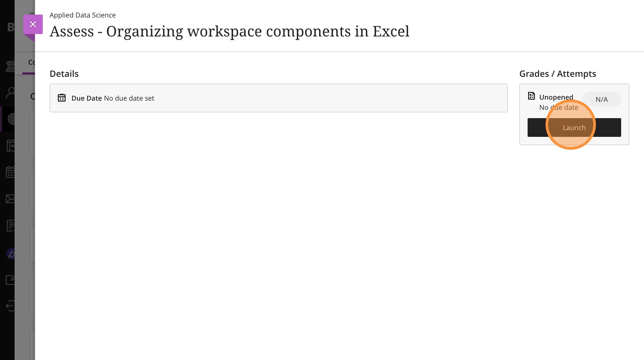Viewport: 644px width, 360px height.
Task: Close the assessment panel with the X
Action: 33,24
